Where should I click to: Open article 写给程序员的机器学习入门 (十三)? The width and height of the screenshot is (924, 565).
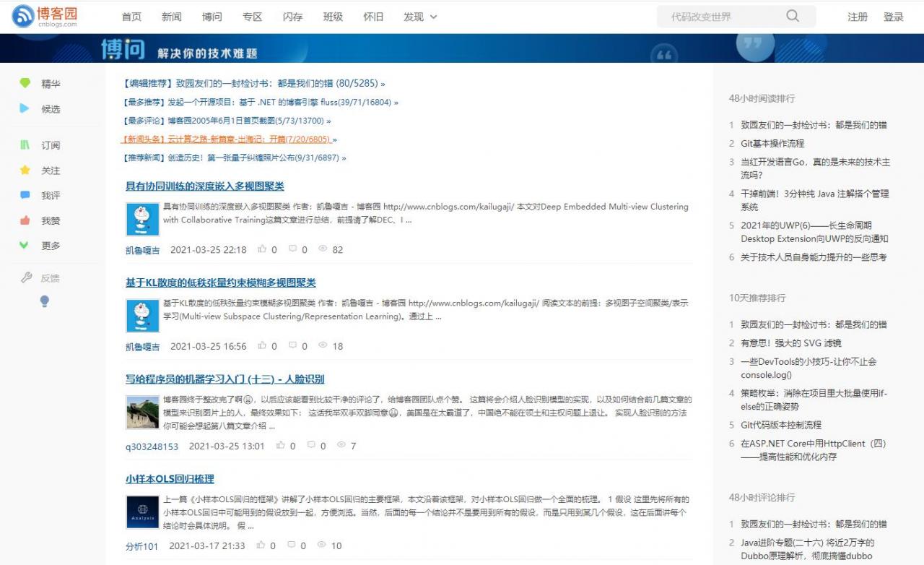[224, 379]
